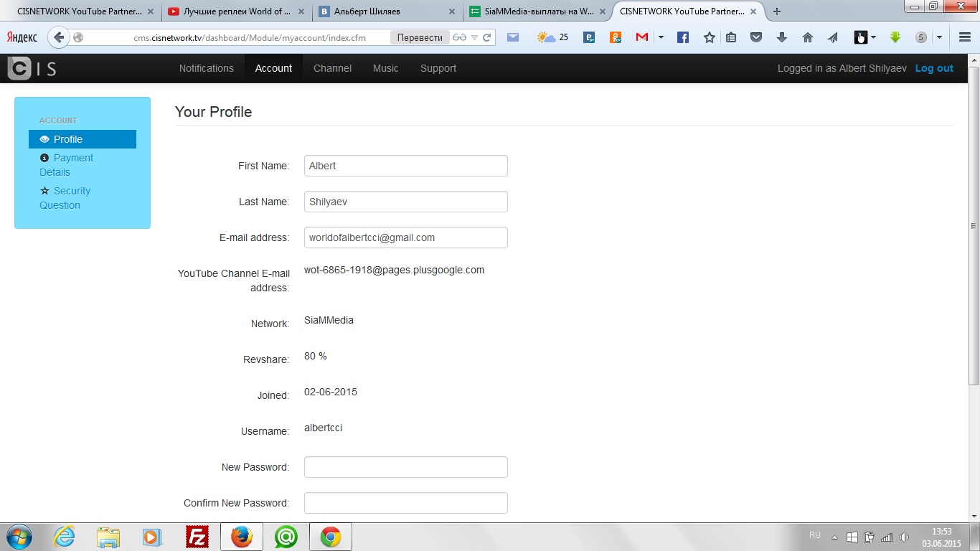980x551 pixels.
Task: Expand the Gmail toolbar dropdown arrow
Action: [661, 37]
